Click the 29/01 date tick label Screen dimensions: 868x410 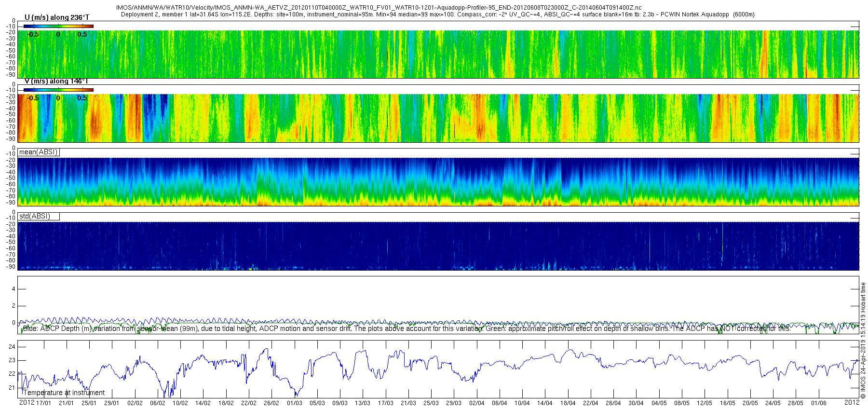click(x=111, y=403)
